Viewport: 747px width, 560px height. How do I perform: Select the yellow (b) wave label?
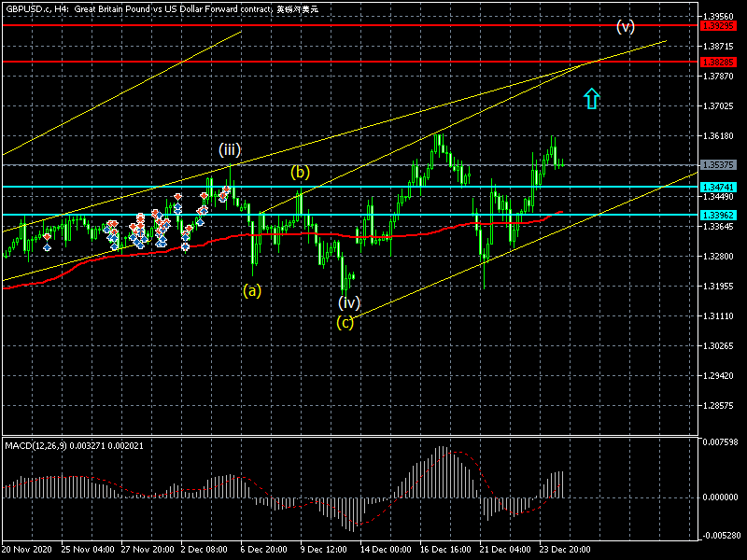click(300, 172)
